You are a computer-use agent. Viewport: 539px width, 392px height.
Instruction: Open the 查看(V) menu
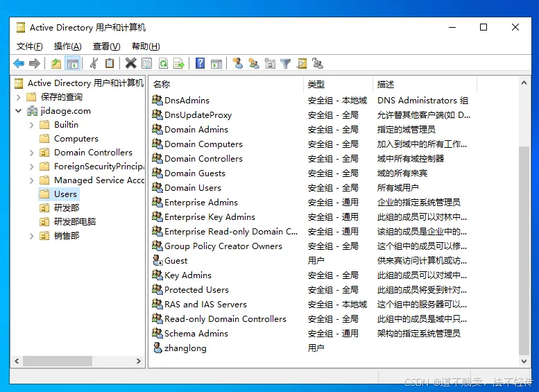107,46
